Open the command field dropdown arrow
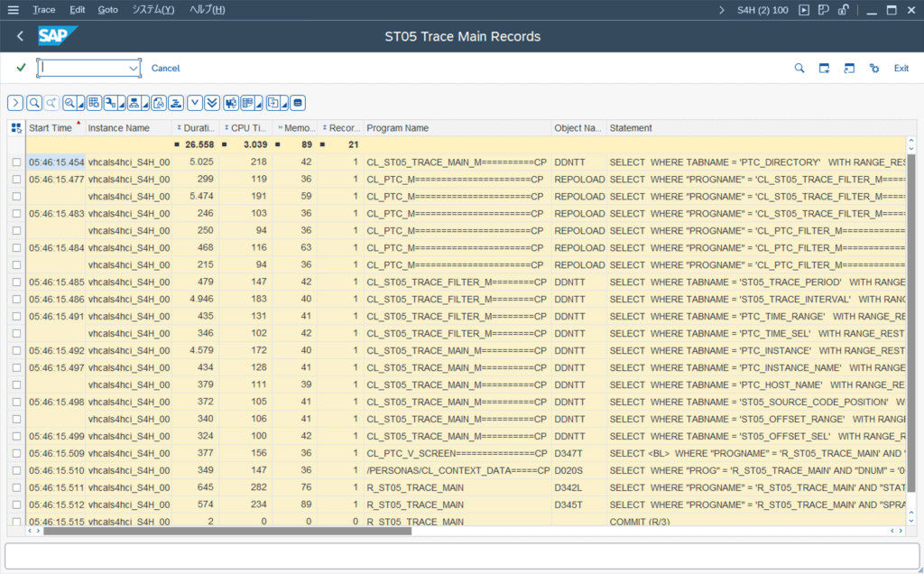The height and width of the screenshot is (574, 924). (134, 68)
